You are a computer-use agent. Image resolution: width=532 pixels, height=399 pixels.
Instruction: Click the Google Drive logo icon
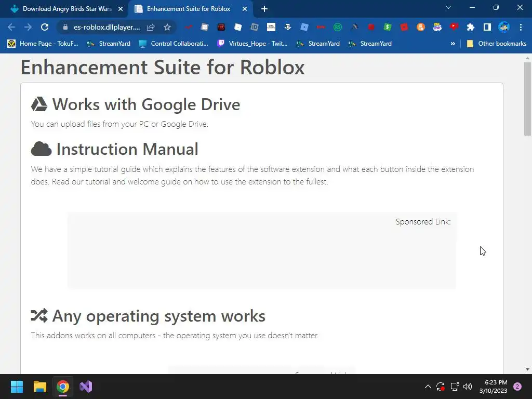[39, 104]
